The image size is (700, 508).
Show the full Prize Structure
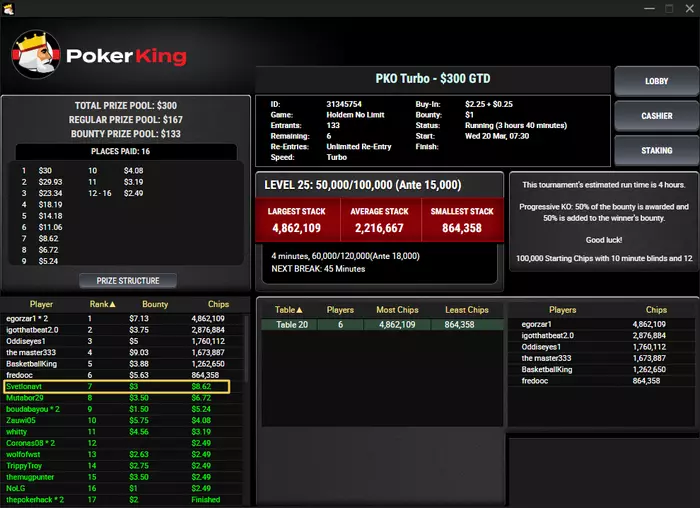click(x=128, y=281)
